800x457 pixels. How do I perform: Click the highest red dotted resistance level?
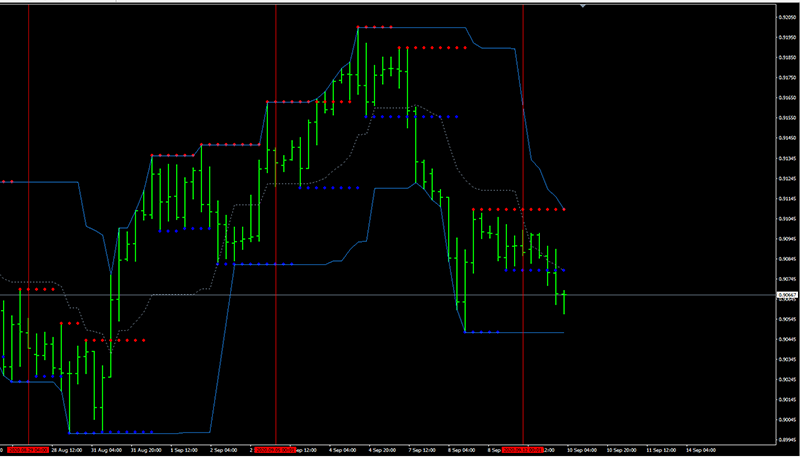tap(375, 27)
